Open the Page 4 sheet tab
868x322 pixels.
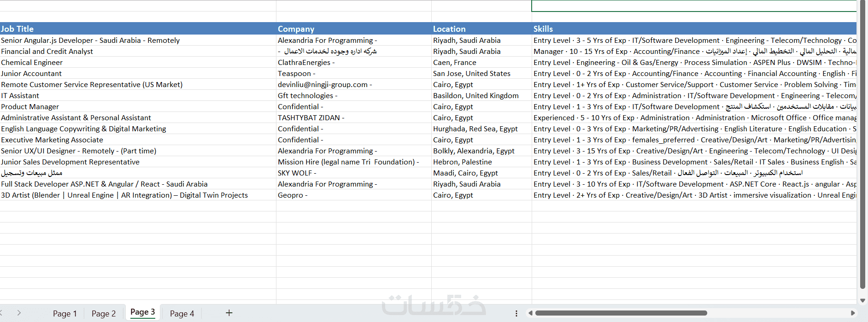click(x=182, y=314)
